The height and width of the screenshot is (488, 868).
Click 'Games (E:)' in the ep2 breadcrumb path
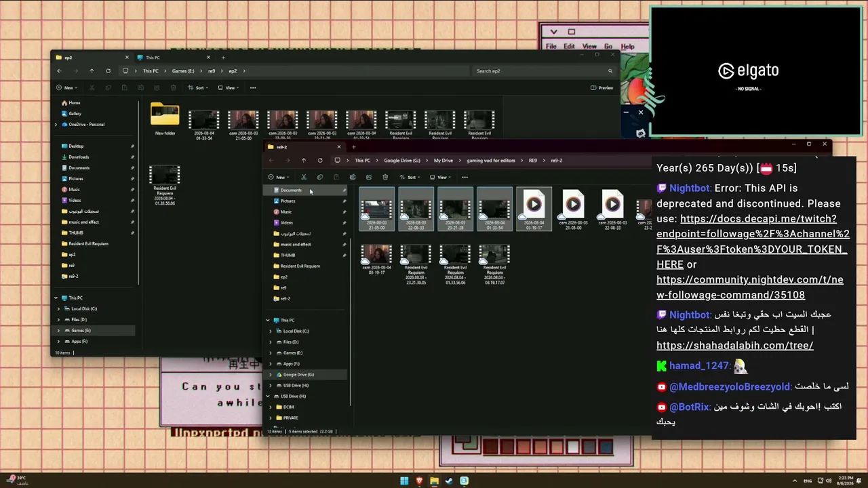point(183,70)
